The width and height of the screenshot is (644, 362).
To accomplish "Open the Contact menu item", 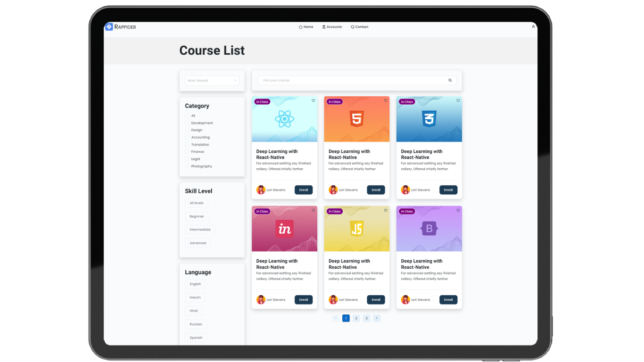I will 360,27.
